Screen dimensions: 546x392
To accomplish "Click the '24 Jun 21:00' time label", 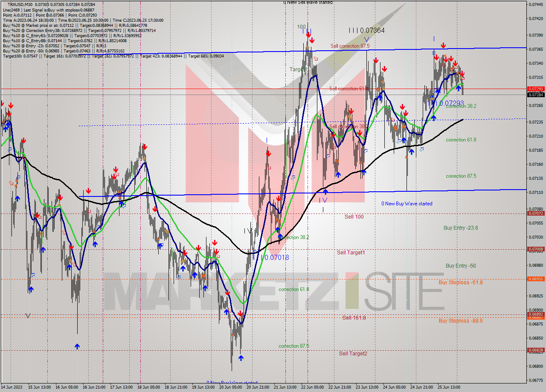I will (x=421, y=387).
